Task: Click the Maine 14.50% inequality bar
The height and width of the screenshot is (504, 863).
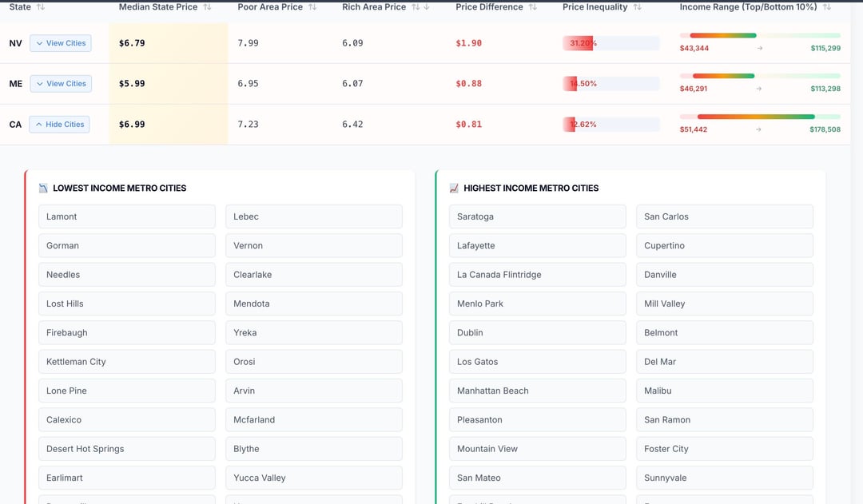Action: pyautogui.click(x=610, y=84)
